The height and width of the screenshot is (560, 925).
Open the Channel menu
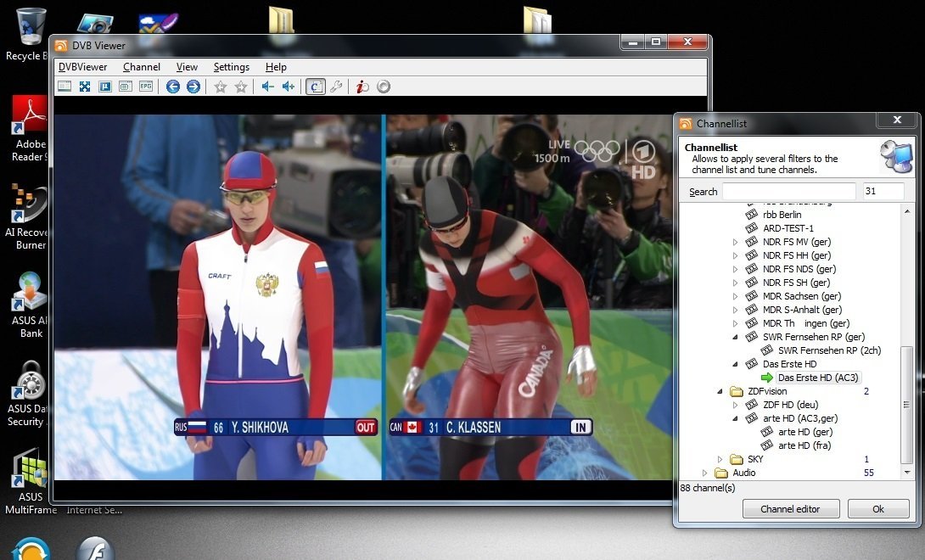pyautogui.click(x=141, y=67)
